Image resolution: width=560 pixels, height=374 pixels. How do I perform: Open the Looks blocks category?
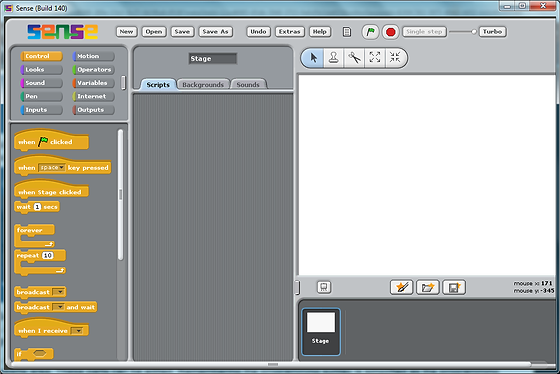click(x=41, y=69)
